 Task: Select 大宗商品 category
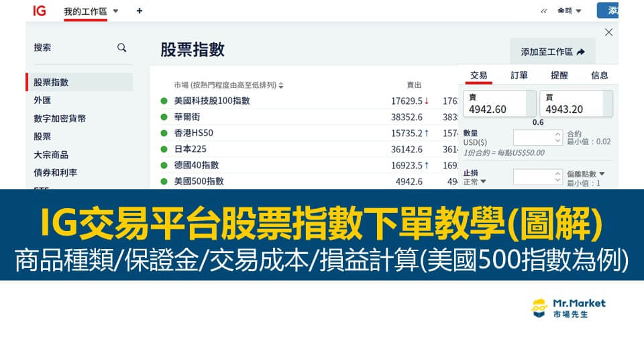(51, 154)
